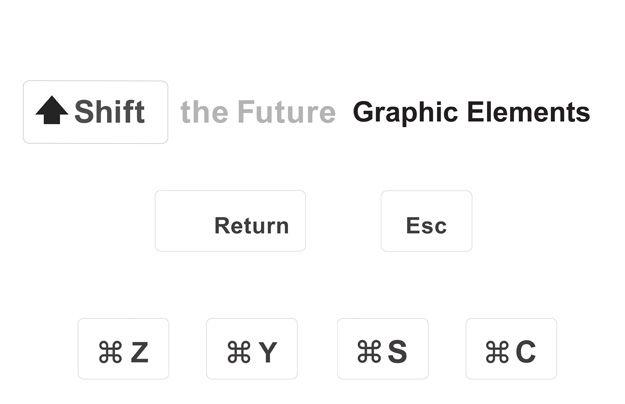Select the gray "the Future" text

click(257, 113)
